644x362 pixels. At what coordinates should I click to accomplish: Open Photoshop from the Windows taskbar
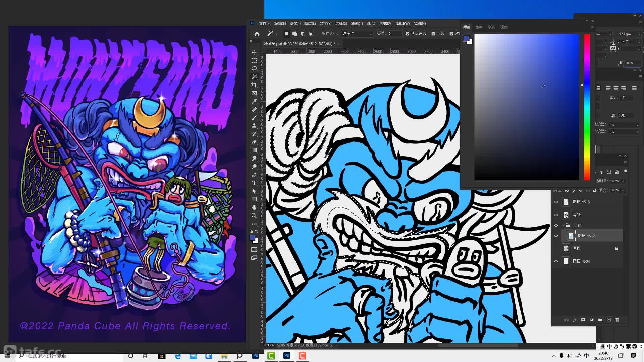pyautogui.click(x=287, y=356)
